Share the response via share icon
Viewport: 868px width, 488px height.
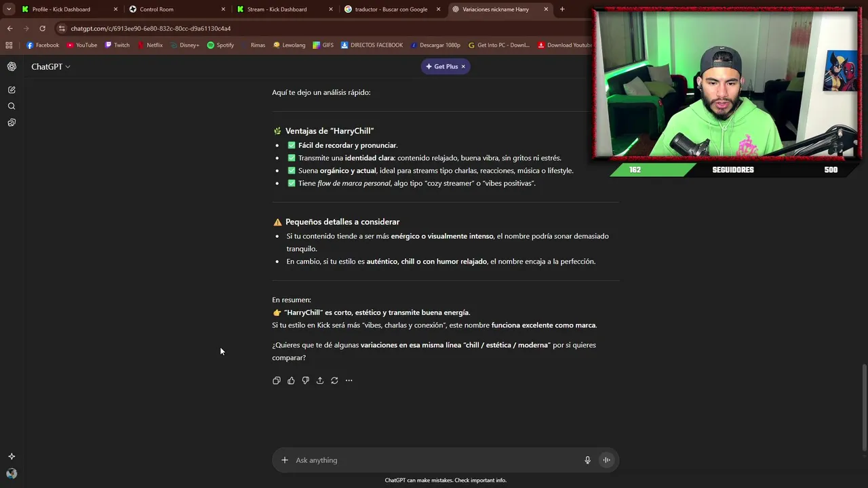[320, 380]
